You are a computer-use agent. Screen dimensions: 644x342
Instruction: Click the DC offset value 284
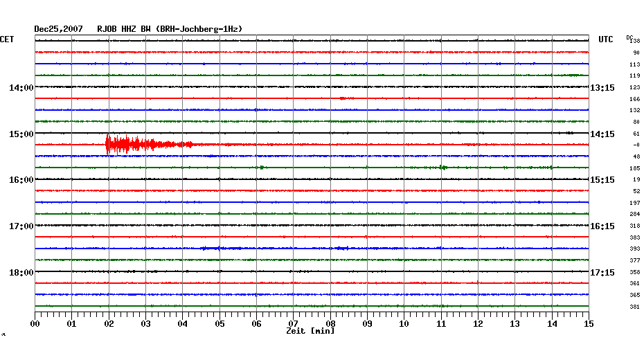635,215
